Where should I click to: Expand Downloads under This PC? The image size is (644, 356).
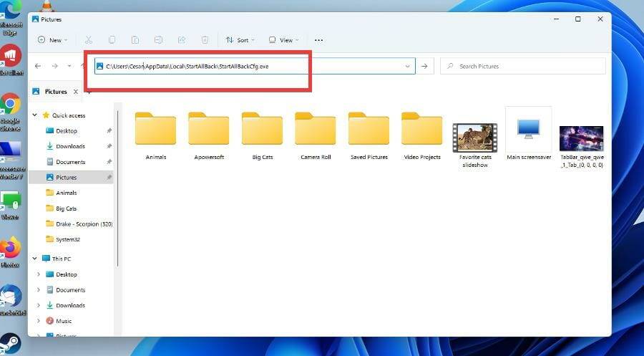click(39, 305)
